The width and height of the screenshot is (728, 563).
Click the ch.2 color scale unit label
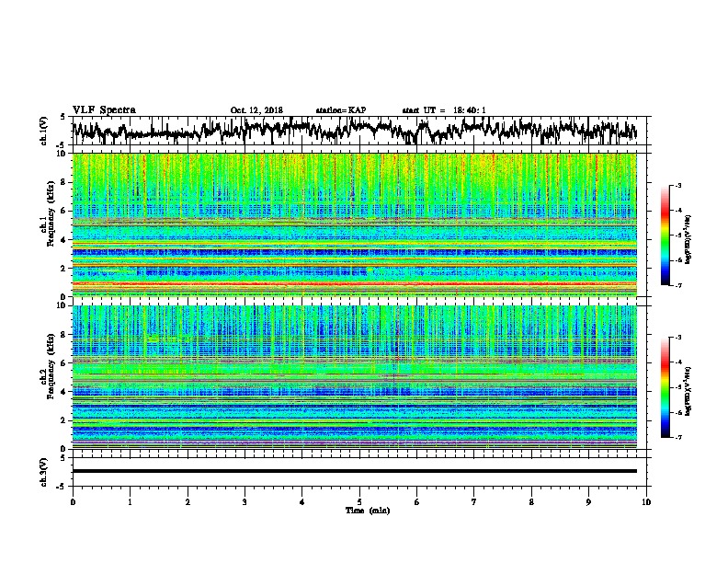tap(688, 392)
